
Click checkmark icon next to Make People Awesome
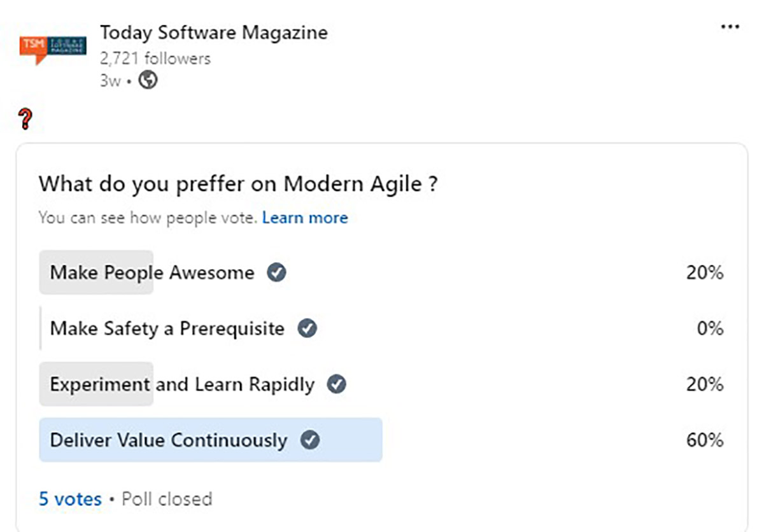pos(276,273)
